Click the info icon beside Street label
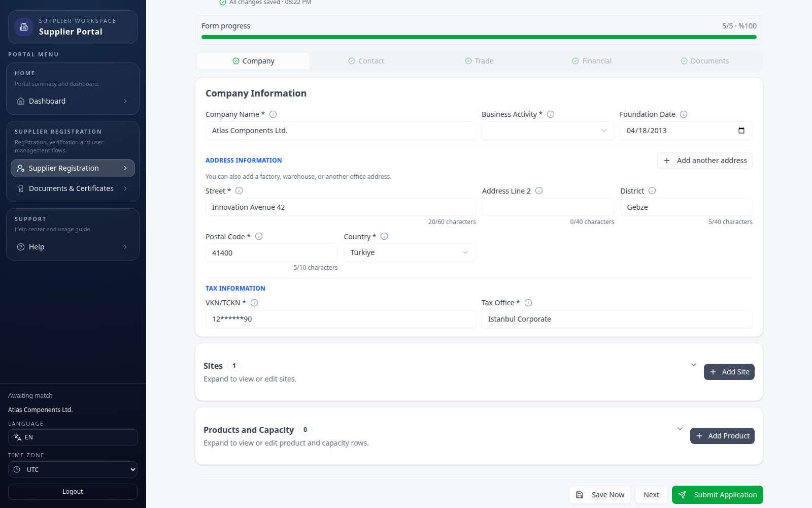This screenshot has height=508, width=812. (239, 190)
